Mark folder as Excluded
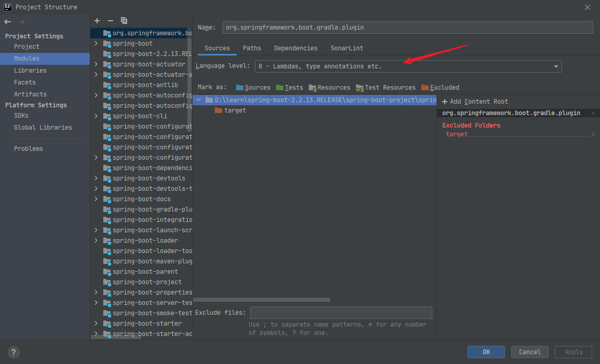Viewport: 600px width, 364px height. (440, 88)
